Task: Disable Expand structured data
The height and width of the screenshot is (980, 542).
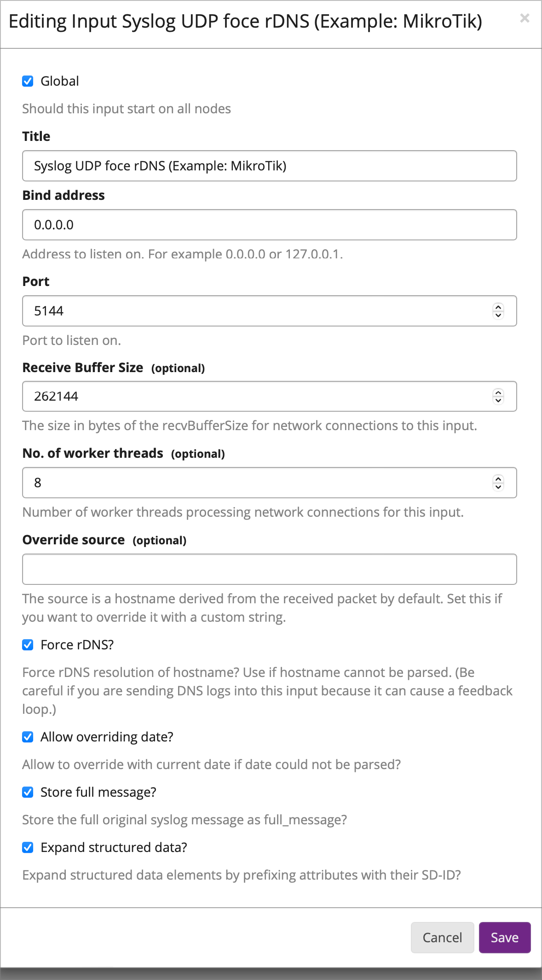Action: [x=28, y=847]
